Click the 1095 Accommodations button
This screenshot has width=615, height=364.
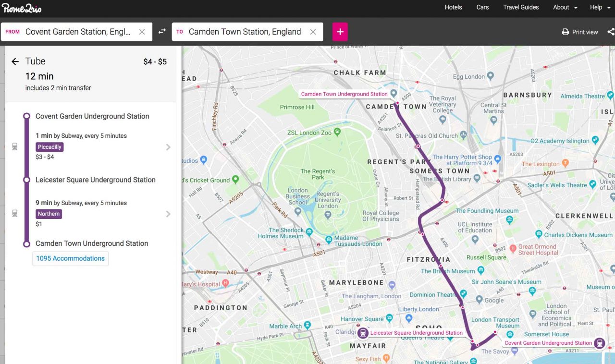[70, 258]
